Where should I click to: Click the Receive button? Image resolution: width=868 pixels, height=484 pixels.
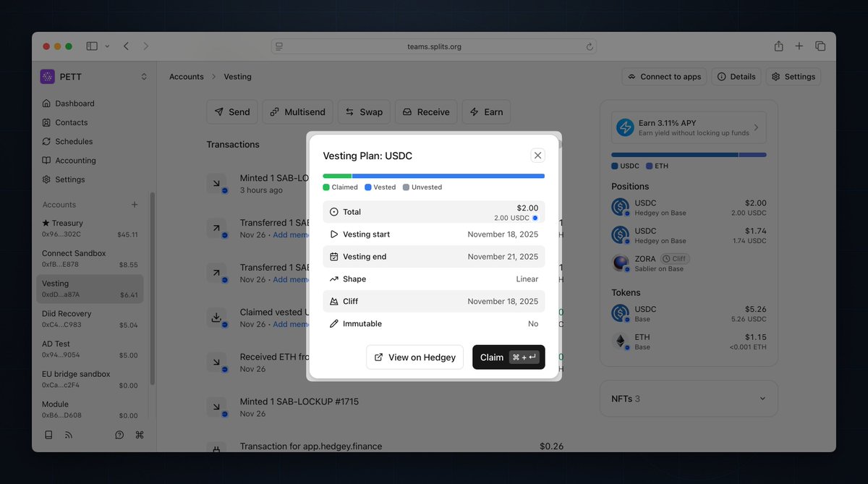point(426,112)
